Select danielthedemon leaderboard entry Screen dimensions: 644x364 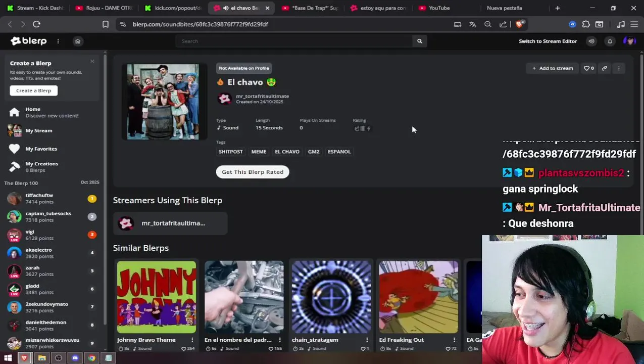51,326
